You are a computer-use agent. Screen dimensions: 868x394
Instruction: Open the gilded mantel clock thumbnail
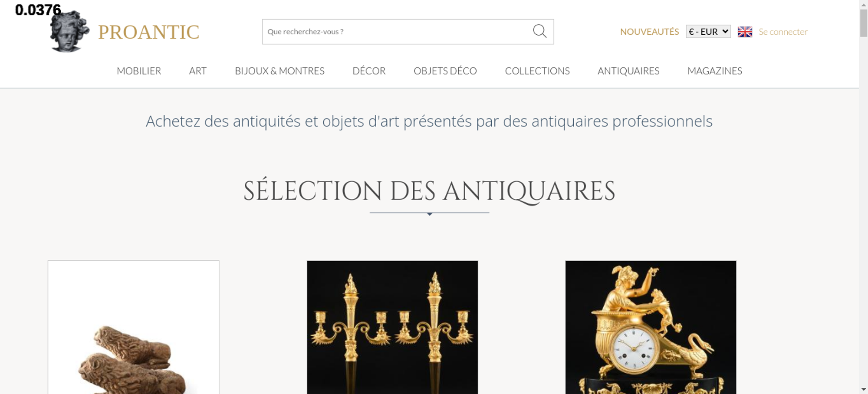651,327
